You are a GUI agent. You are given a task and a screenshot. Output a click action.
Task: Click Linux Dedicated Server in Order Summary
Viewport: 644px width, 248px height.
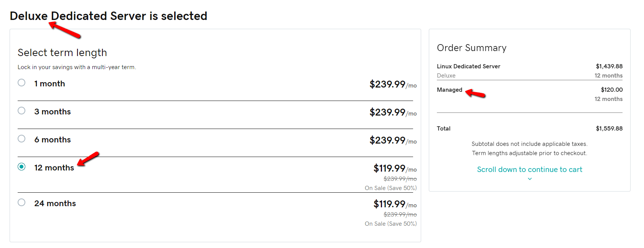468,66
